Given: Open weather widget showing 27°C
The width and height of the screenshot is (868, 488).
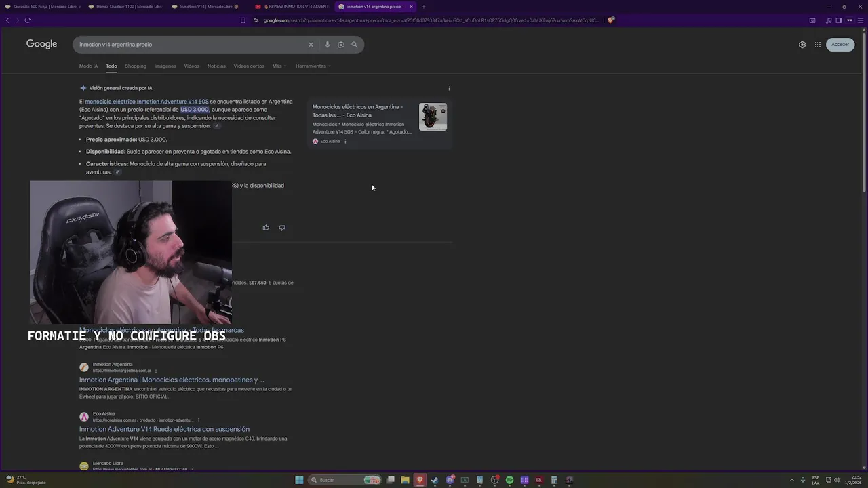Looking at the screenshot, I should (x=25, y=480).
